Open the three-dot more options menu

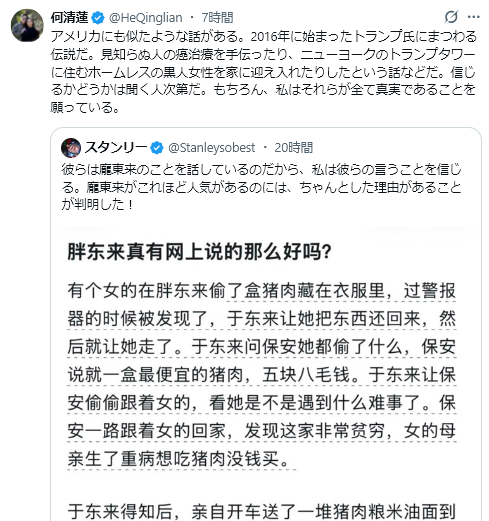point(473,17)
